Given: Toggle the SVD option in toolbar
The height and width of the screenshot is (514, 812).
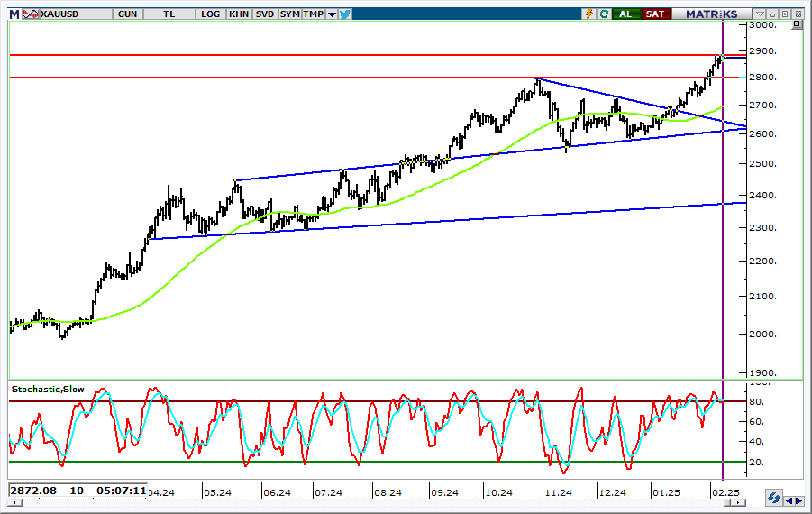Looking at the screenshot, I should [265, 14].
